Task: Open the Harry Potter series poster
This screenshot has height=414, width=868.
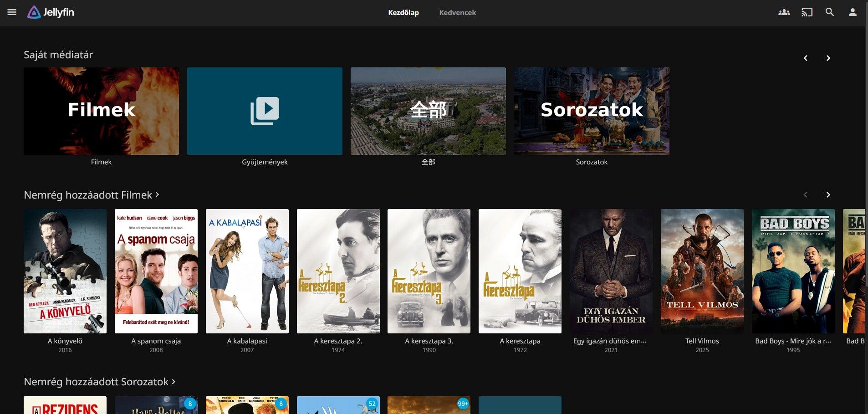Action: 156,405
